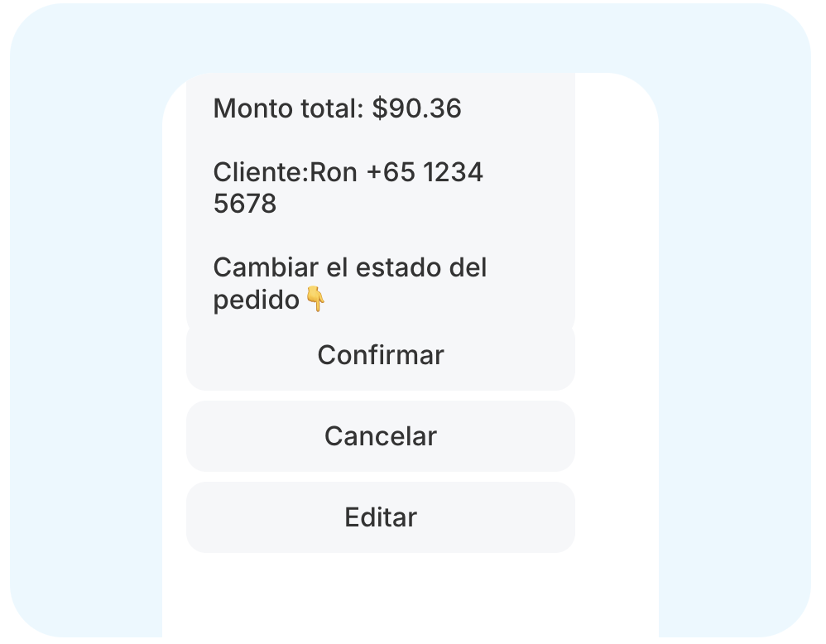The height and width of the screenshot is (644, 826).
Task: Click the word 'pedido'
Action: pyautogui.click(x=257, y=300)
